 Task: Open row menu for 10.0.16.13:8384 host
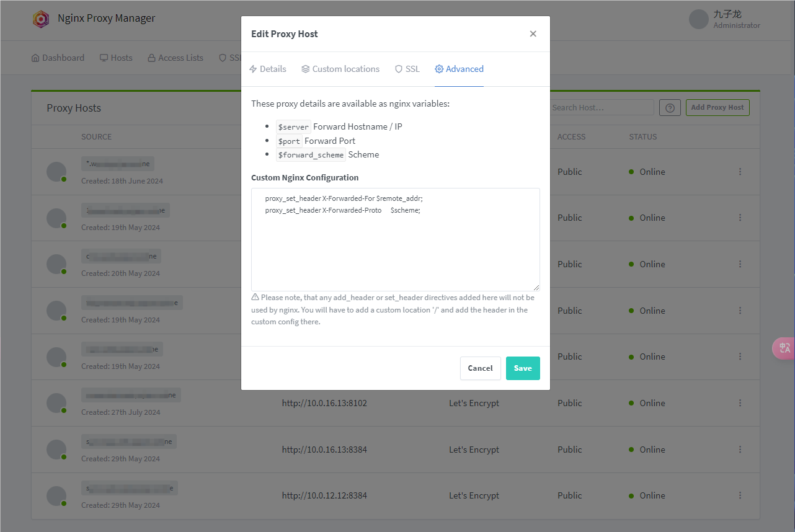tap(740, 450)
